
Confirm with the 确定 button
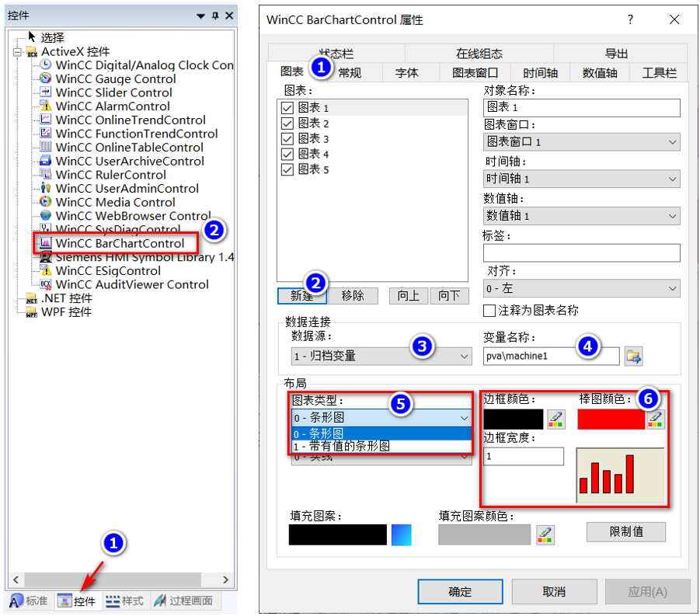460,591
